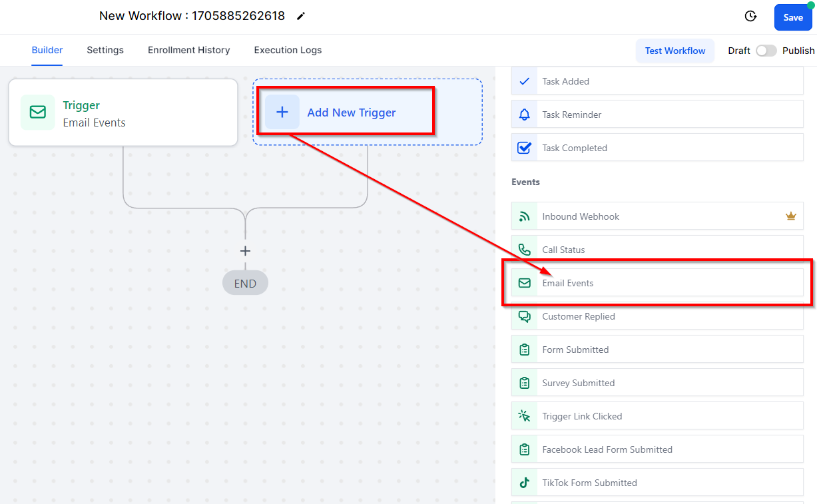The image size is (817, 504).
Task: Toggle the Draft/Publish switch
Action: click(x=766, y=51)
